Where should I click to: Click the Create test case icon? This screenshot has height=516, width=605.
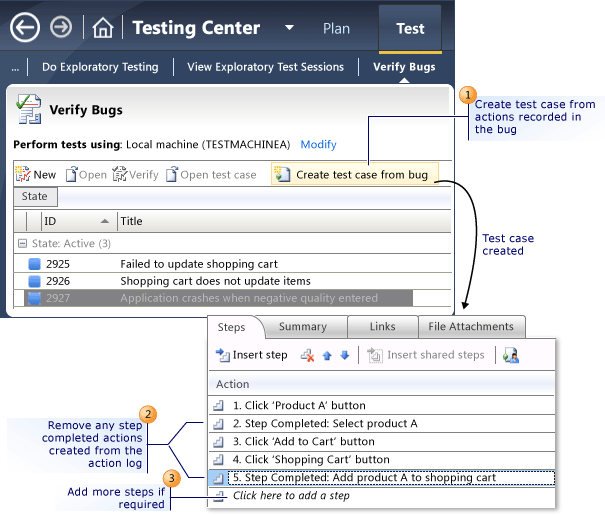click(283, 174)
